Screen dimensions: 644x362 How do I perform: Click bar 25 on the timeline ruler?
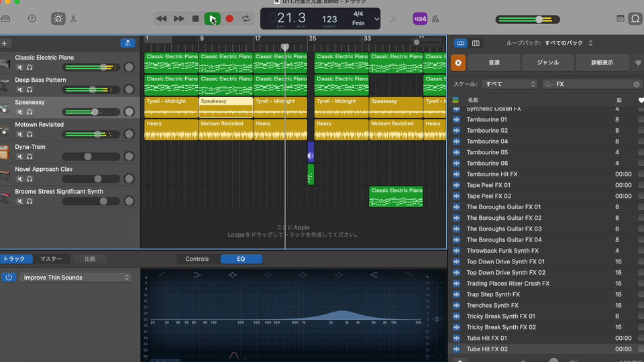click(x=313, y=39)
